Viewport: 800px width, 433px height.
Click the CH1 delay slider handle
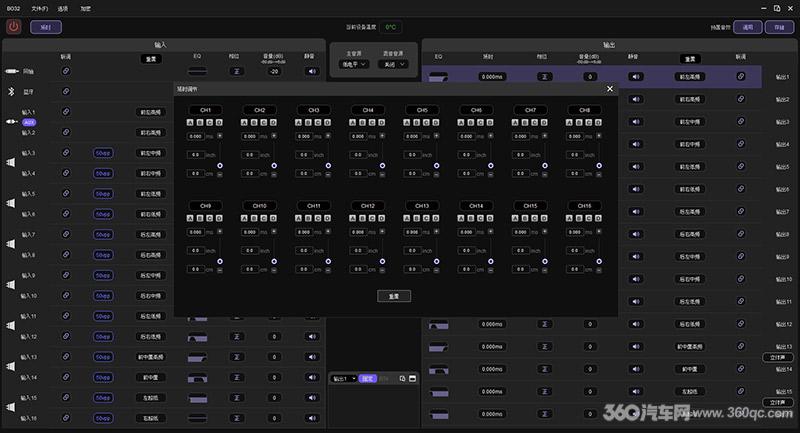pos(220,166)
